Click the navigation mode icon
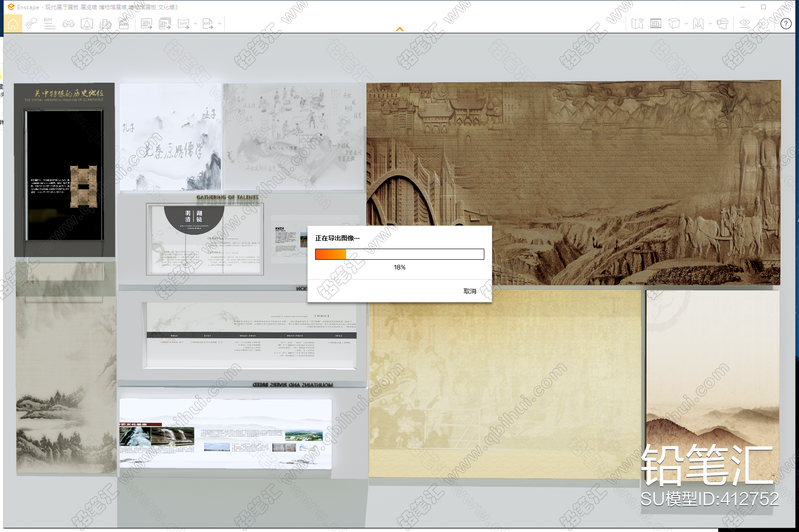 [x=698, y=24]
